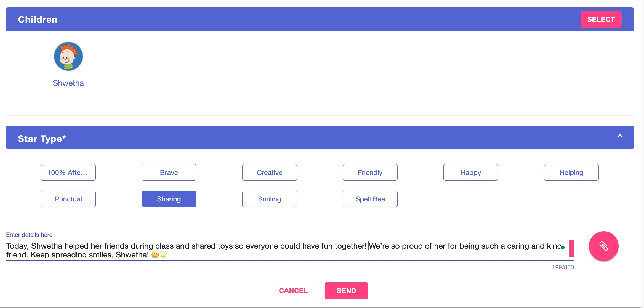Select the Friendly star type
The height and width of the screenshot is (308, 644).
tap(370, 172)
